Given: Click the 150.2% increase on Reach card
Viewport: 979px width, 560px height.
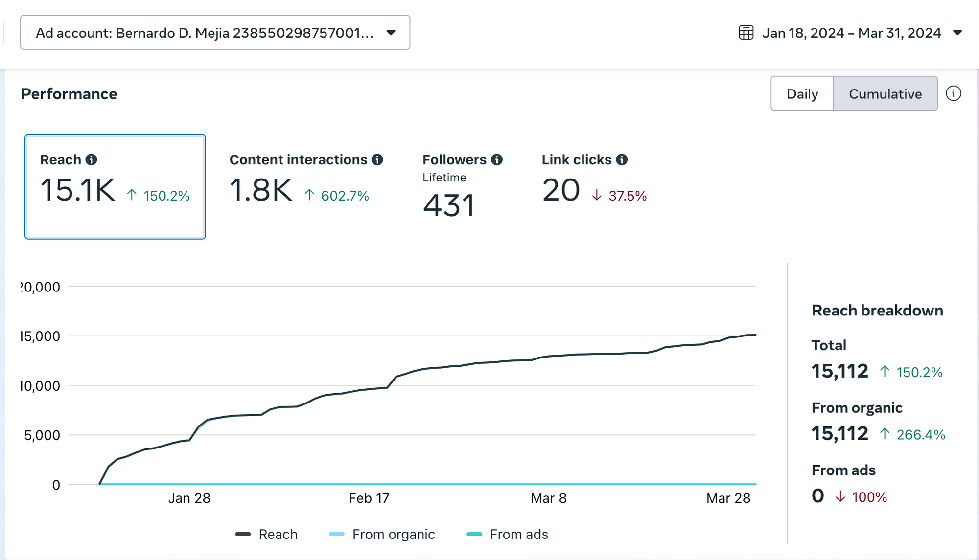Looking at the screenshot, I should coord(158,196).
